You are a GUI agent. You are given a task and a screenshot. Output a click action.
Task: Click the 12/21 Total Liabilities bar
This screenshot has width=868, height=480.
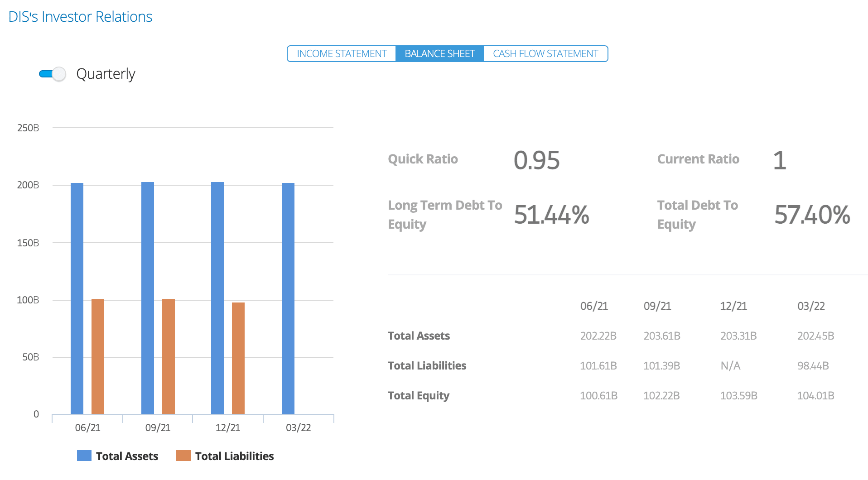click(238, 358)
